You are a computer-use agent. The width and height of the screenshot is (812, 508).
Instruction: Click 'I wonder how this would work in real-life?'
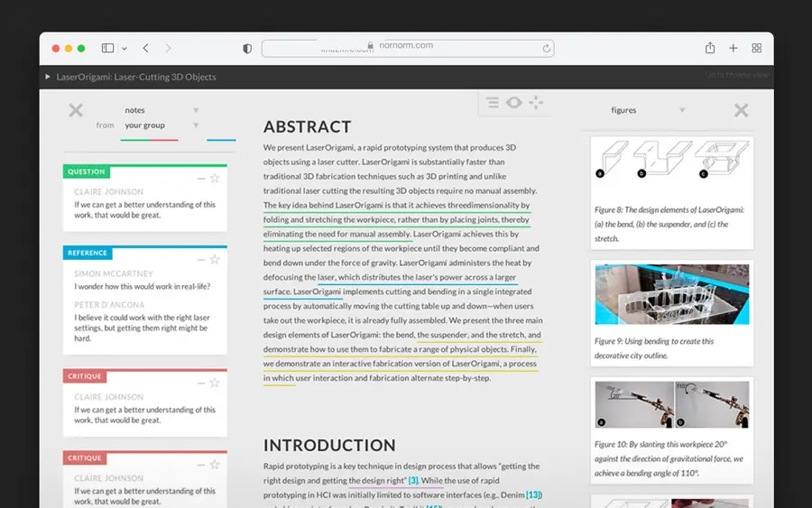142,286
